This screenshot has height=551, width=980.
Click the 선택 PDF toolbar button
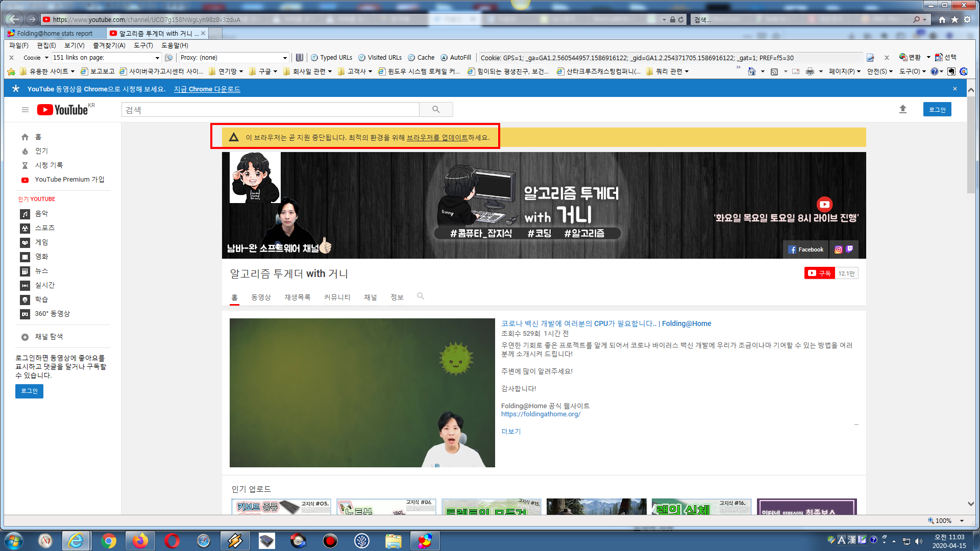[x=946, y=57]
